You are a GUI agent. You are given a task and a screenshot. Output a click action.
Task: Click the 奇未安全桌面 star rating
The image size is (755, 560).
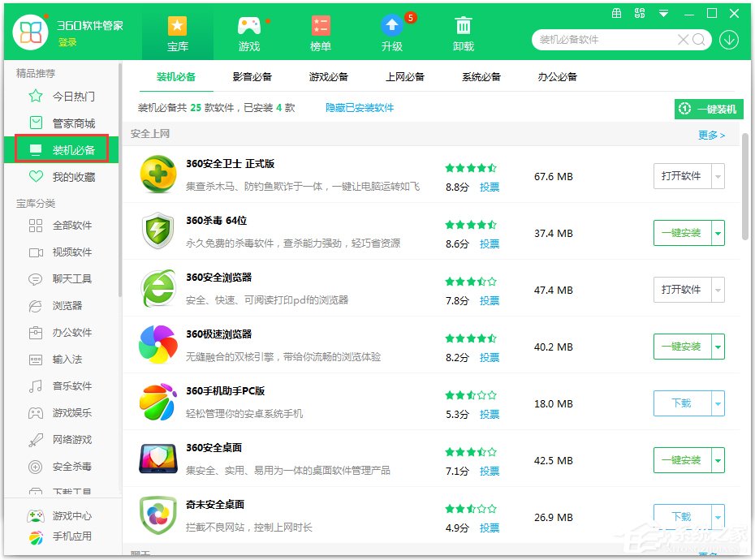[470, 509]
